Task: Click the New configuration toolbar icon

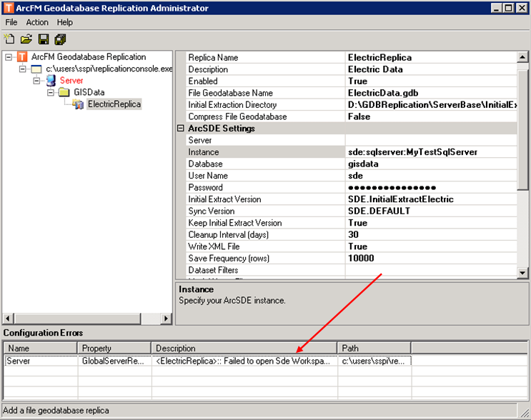Action: click(9, 39)
